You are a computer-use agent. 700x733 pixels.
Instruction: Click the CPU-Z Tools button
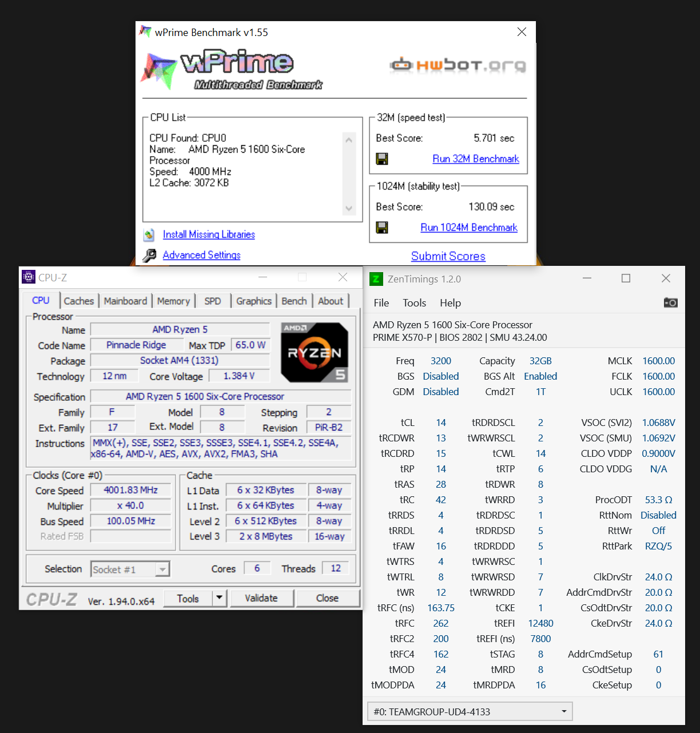[188, 599]
